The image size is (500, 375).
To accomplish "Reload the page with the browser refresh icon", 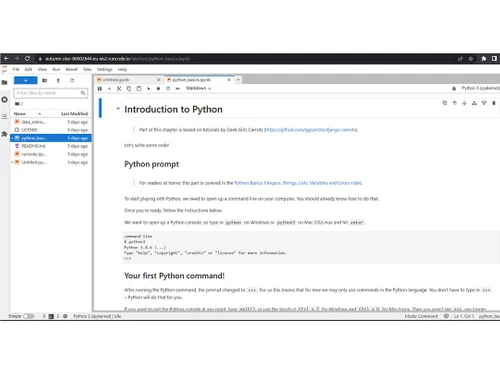I will coord(27,58).
